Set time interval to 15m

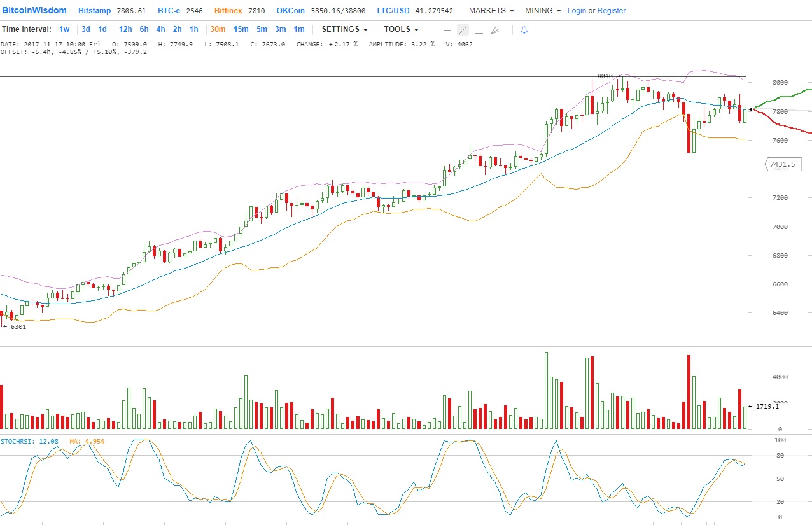click(x=241, y=29)
